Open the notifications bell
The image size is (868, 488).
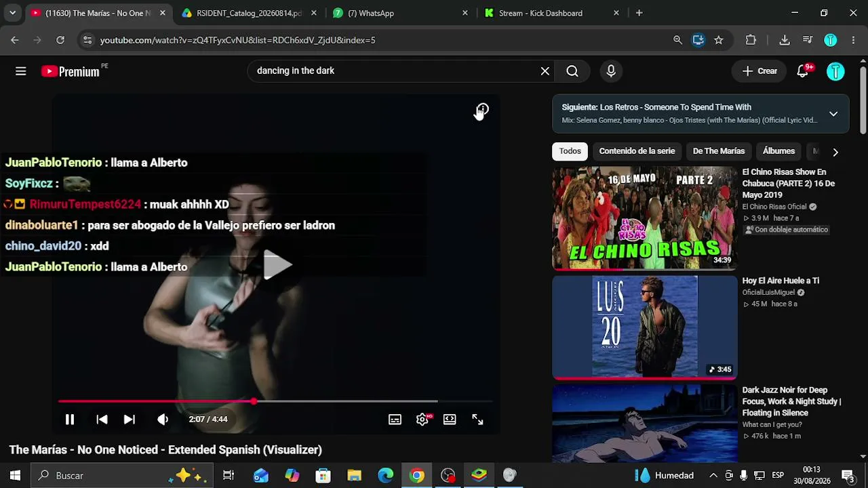coord(803,71)
